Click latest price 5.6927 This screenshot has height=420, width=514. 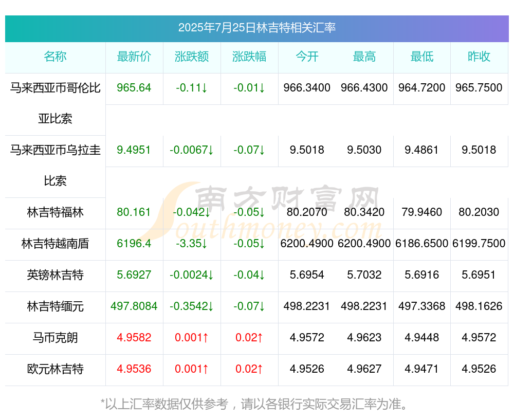134,275
